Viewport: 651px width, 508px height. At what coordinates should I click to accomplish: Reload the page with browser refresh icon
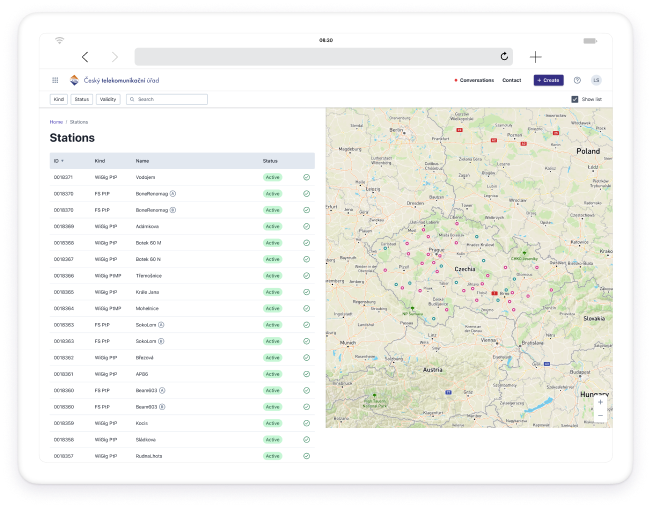point(504,57)
